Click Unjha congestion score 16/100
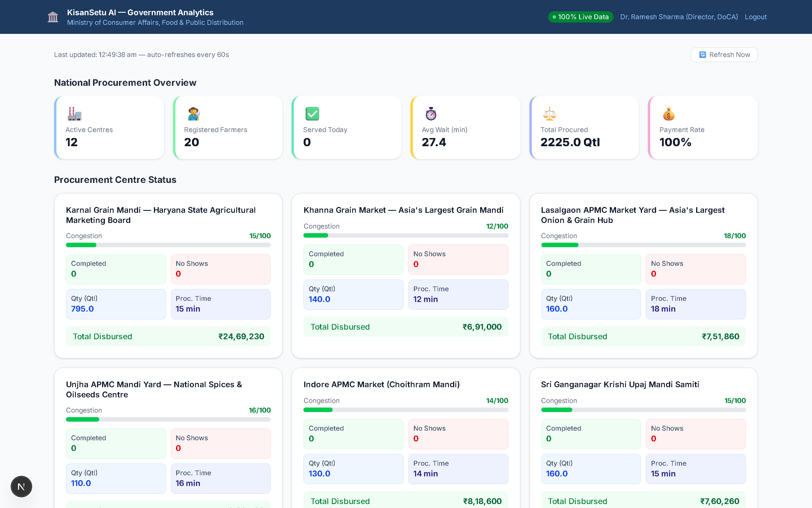Image resolution: width=812 pixels, height=508 pixels. 260,410
